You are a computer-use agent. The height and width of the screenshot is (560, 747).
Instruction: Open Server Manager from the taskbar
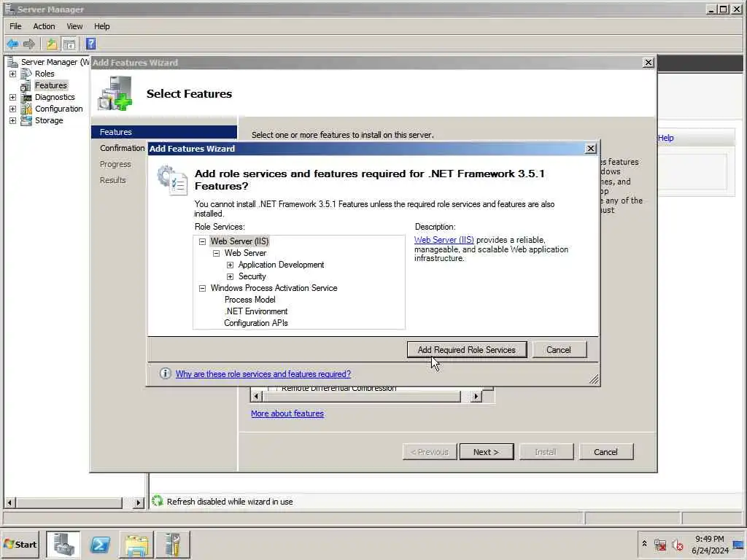pos(63,544)
